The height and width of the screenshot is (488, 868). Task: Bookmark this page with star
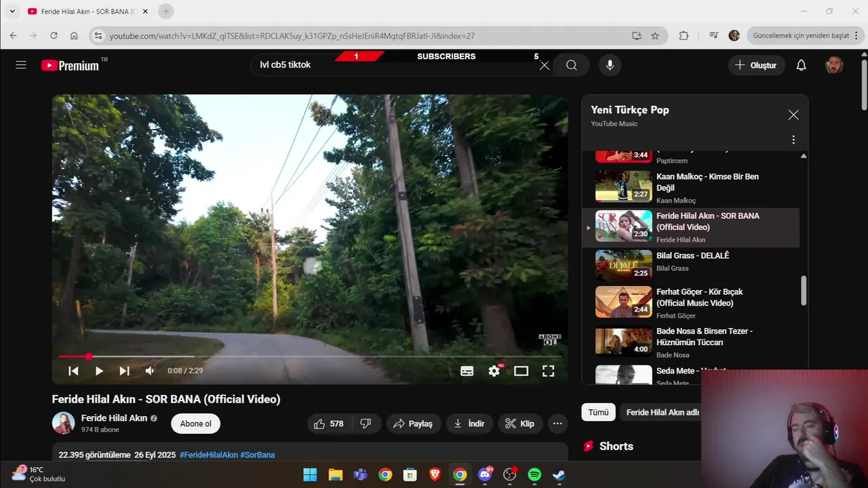pos(655,36)
